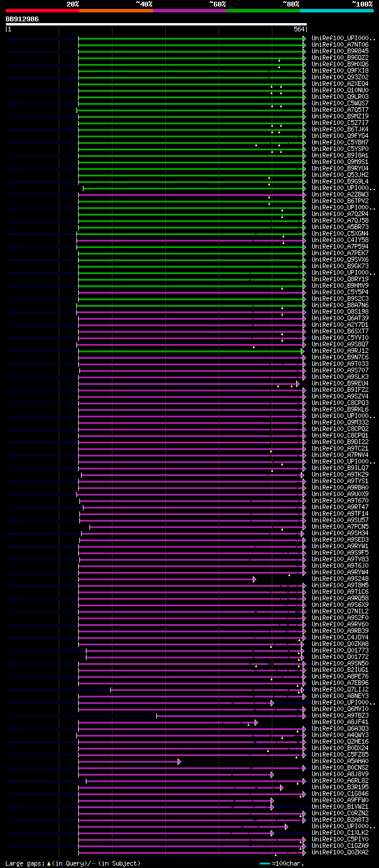
Task: Click the UniRef100_Q01773 label
Action: 339,650
